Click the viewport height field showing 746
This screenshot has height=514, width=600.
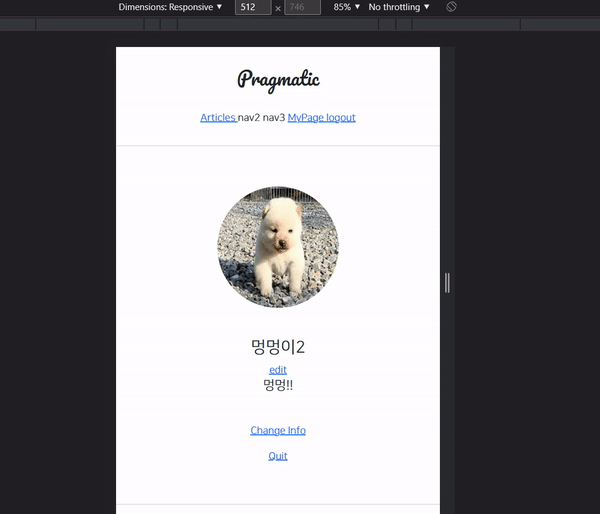[x=302, y=7]
